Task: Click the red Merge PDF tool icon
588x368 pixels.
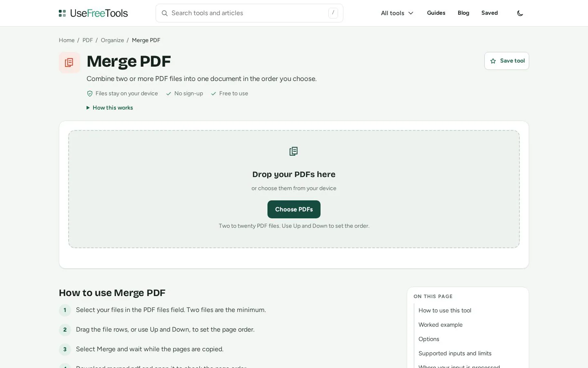Action: coord(69,63)
